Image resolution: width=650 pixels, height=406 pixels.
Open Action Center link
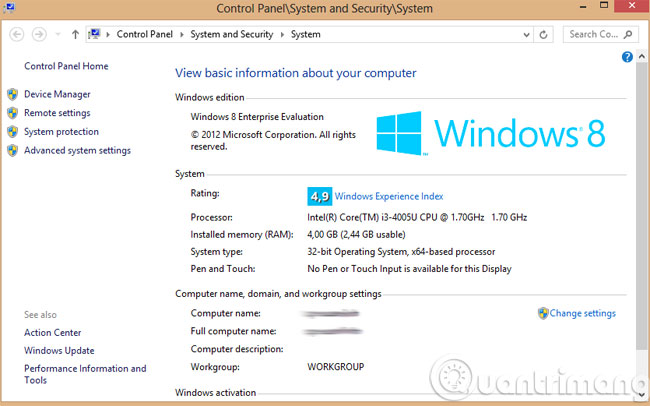(x=53, y=333)
